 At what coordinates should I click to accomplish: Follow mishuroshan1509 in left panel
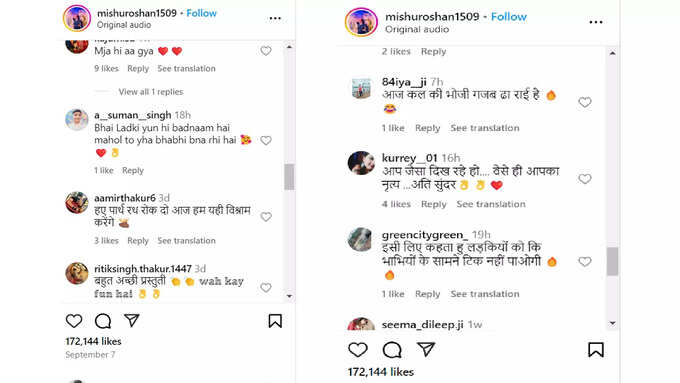point(202,13)
